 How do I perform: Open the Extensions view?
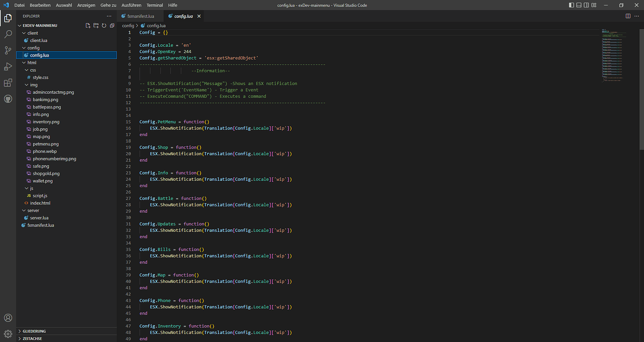(x=7, y=83)
